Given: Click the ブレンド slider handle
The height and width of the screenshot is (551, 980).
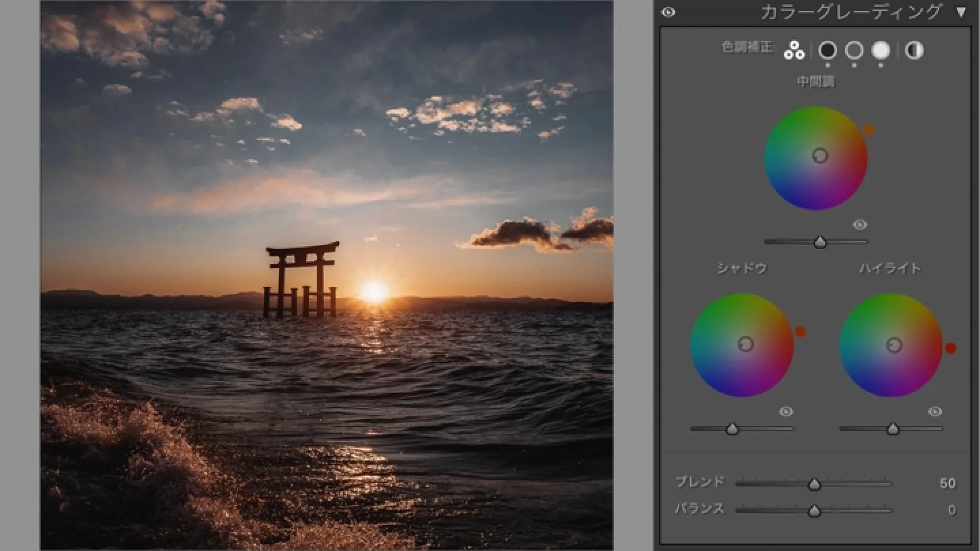Looking at the screenshot, I should [814, 484].
